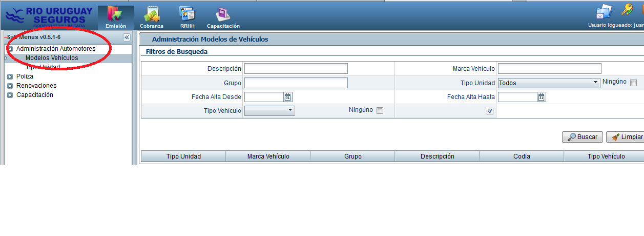Click the mail envelope icon
Viewport: 644px width, 236px height.
[x=604, y=11]
